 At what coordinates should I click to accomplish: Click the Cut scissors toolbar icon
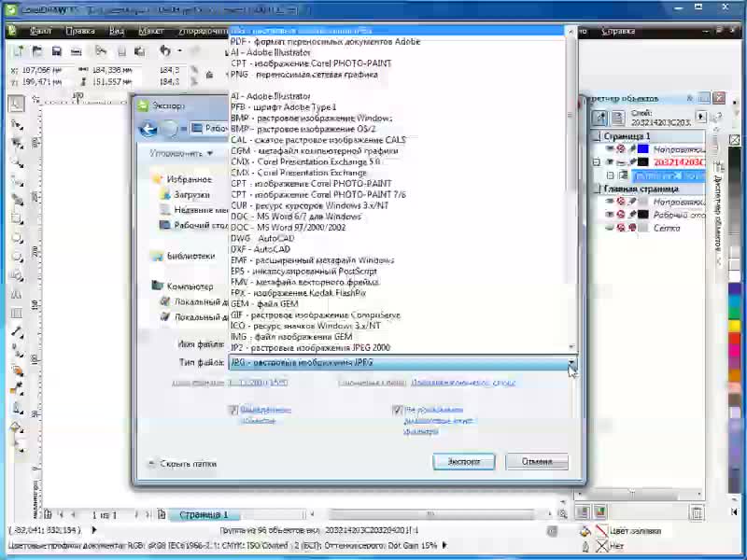coord(101,51)
